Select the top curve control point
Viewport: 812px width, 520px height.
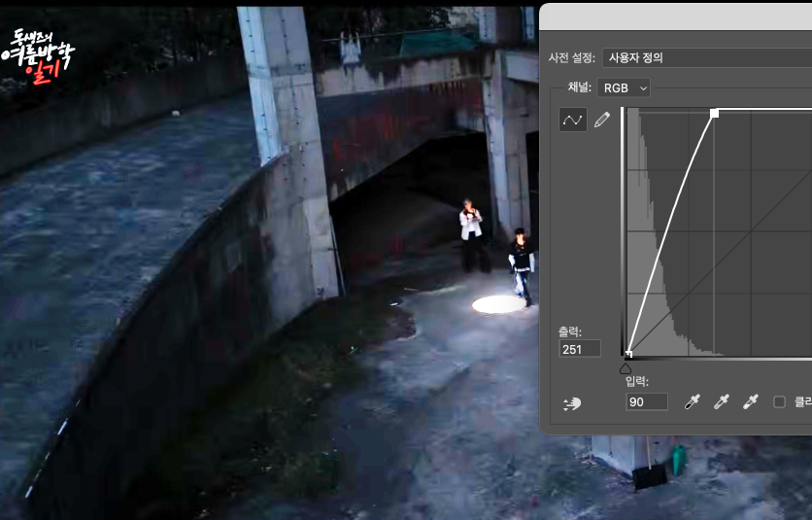(x=714, y=113)
